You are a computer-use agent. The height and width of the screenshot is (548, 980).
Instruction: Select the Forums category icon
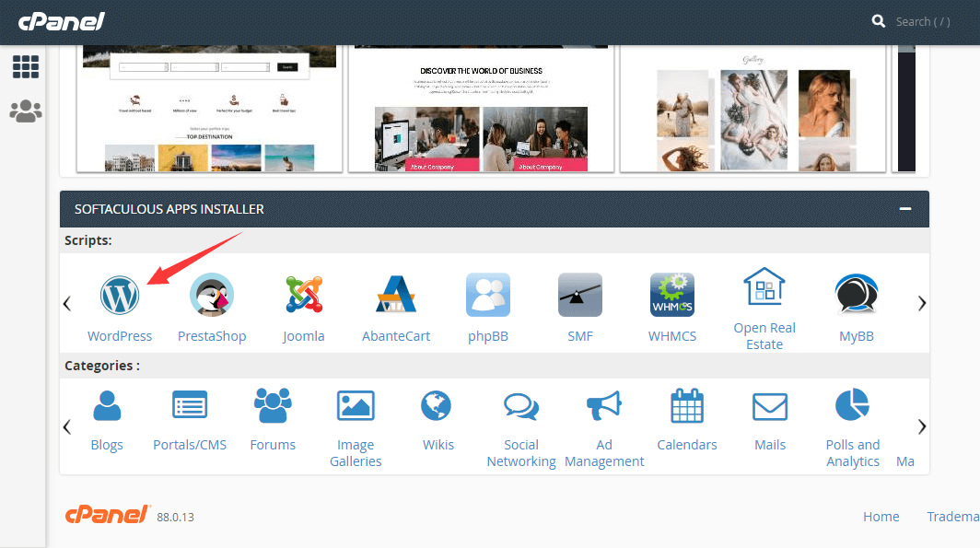[x=273, y=405]
